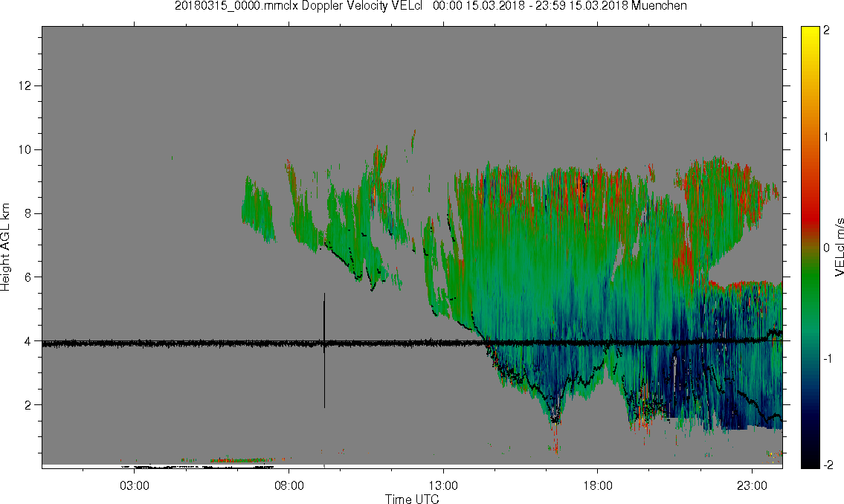
Task: Click the 23:00 time tick label
Action: tap(752, 485)
